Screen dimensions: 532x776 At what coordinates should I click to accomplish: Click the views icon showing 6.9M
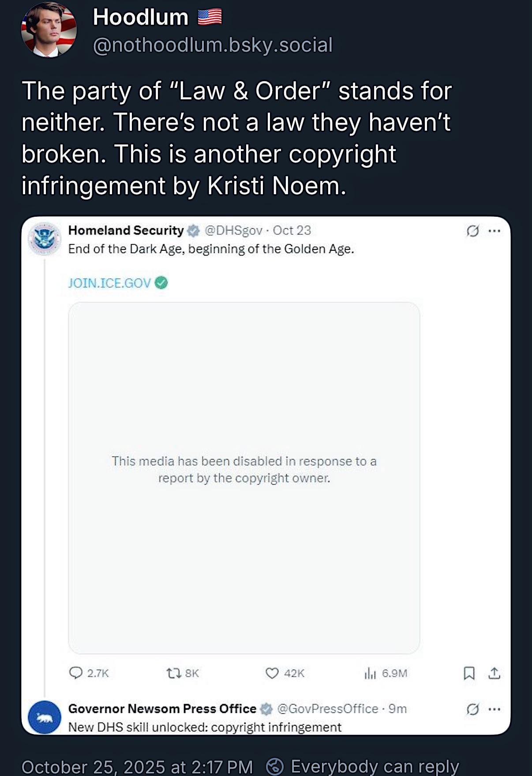pyautogui.click(x=370, y=673)
